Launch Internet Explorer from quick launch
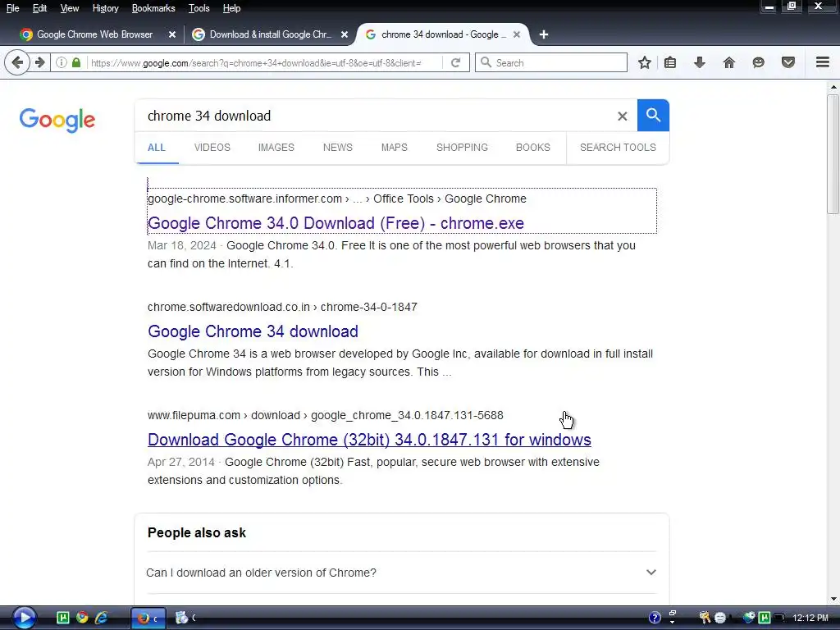The image size is (840, 630). 101,618
